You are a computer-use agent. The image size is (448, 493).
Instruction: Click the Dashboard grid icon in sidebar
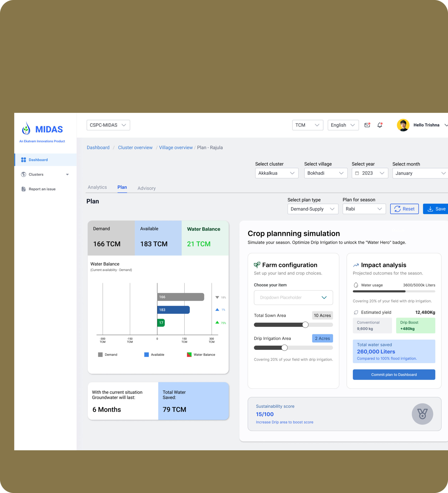click(x=23, y=160)
